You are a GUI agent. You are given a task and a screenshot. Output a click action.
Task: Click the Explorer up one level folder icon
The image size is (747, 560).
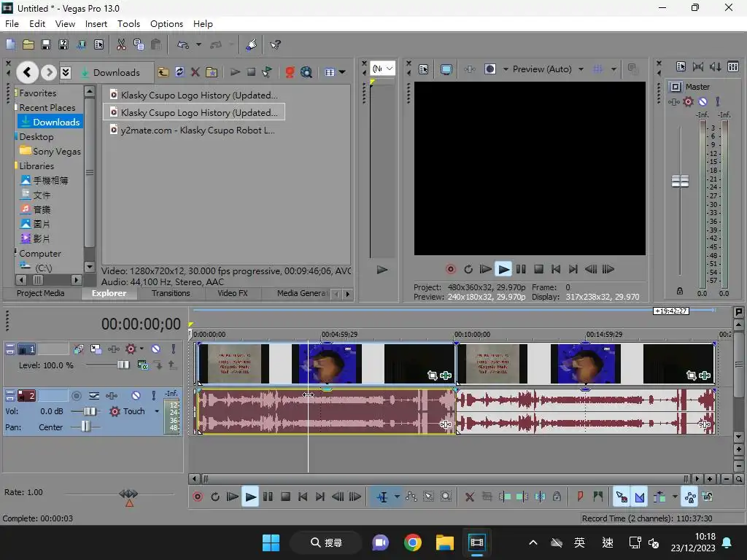[x=163, y=72]
